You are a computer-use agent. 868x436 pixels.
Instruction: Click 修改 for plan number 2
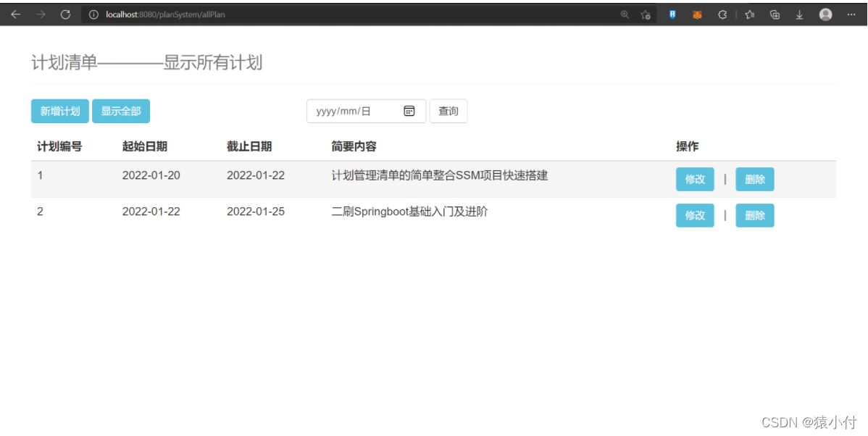coord(696,215)
